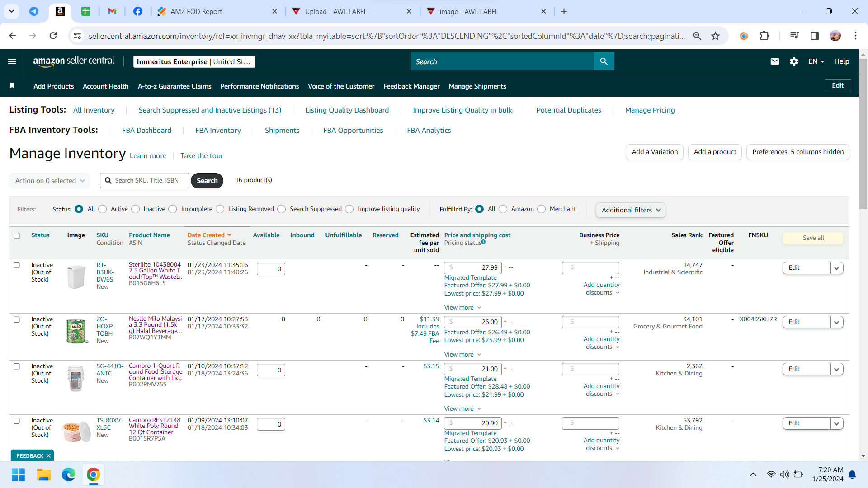Image resolution: width=868 pixels, height=488 pixels.
Task: Bookmark this page with the star icon
Action: click(715, 36)
